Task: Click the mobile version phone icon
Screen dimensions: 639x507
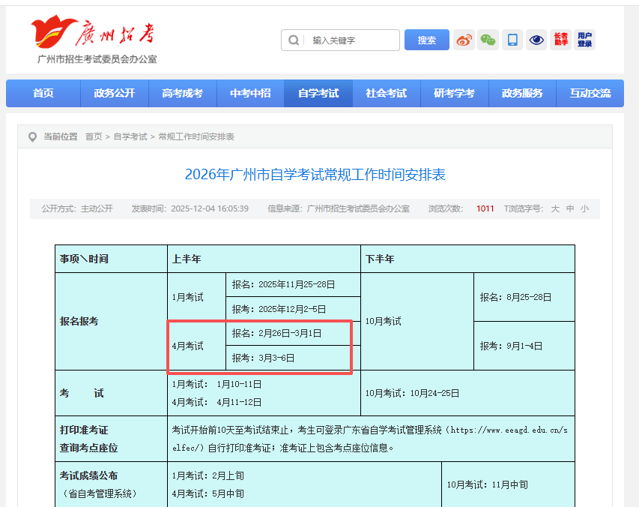Action: pos(512,40)
